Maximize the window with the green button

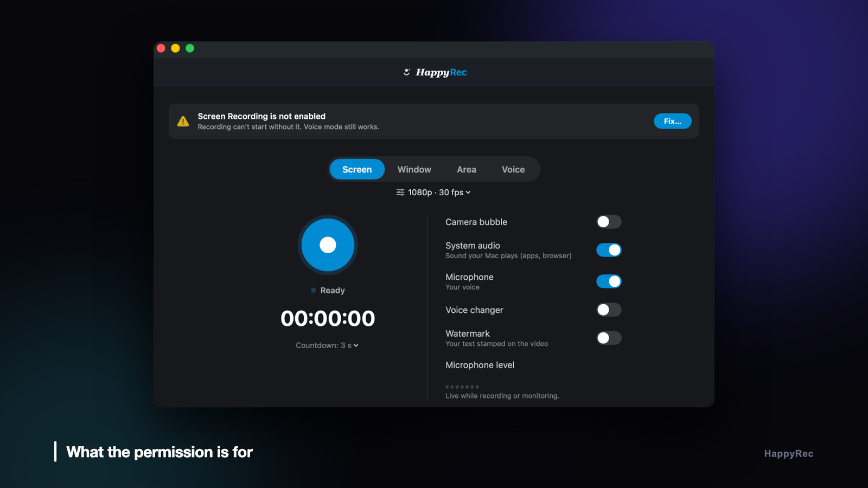pos(190,48)
